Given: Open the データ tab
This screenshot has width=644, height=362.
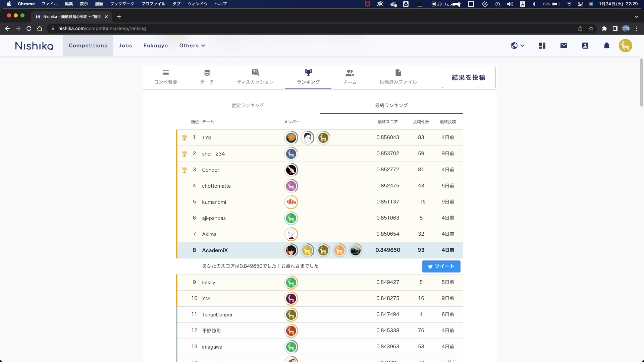Looking at the screenshot, I should tap(207, 77).
